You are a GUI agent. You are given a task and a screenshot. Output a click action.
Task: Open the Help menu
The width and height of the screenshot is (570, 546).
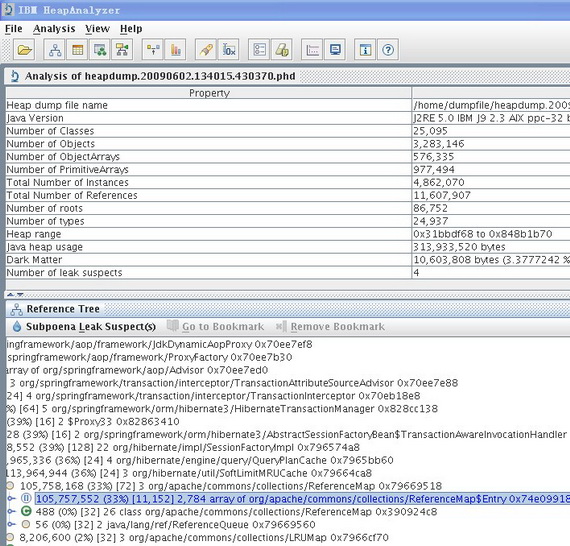[x=131, y=28]
